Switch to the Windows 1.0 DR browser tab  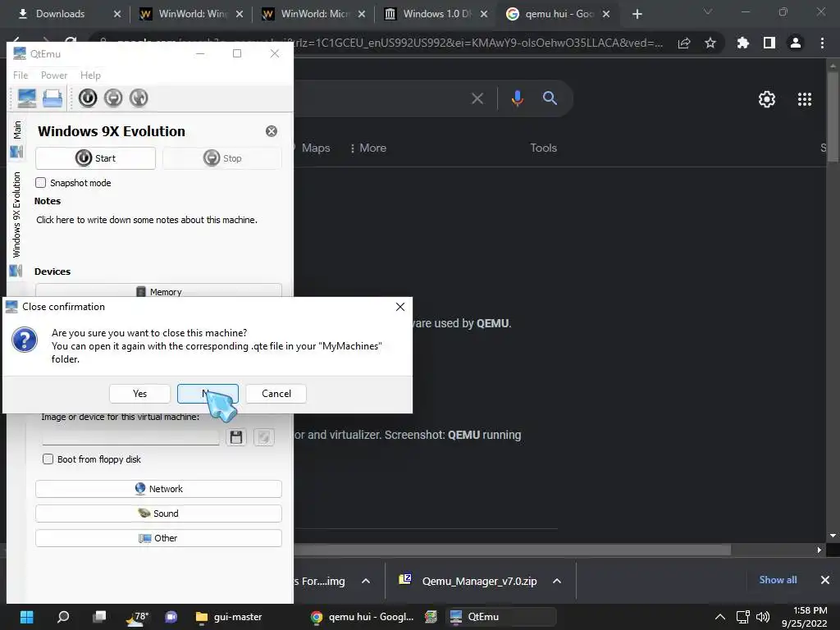(x=436, y=14)
